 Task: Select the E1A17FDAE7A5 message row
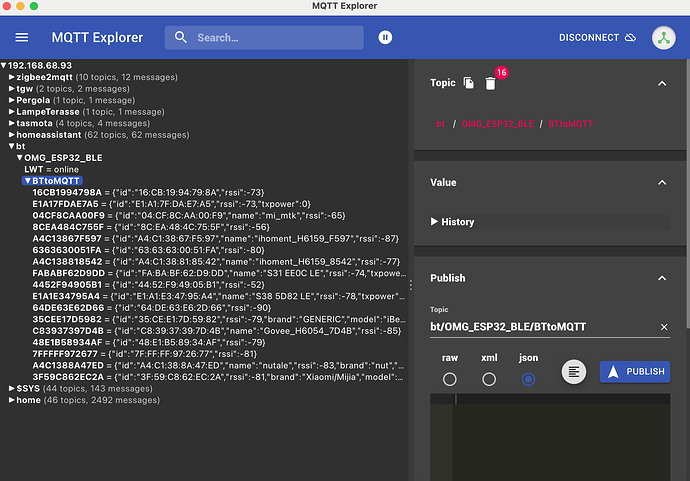tap(172, 204)
